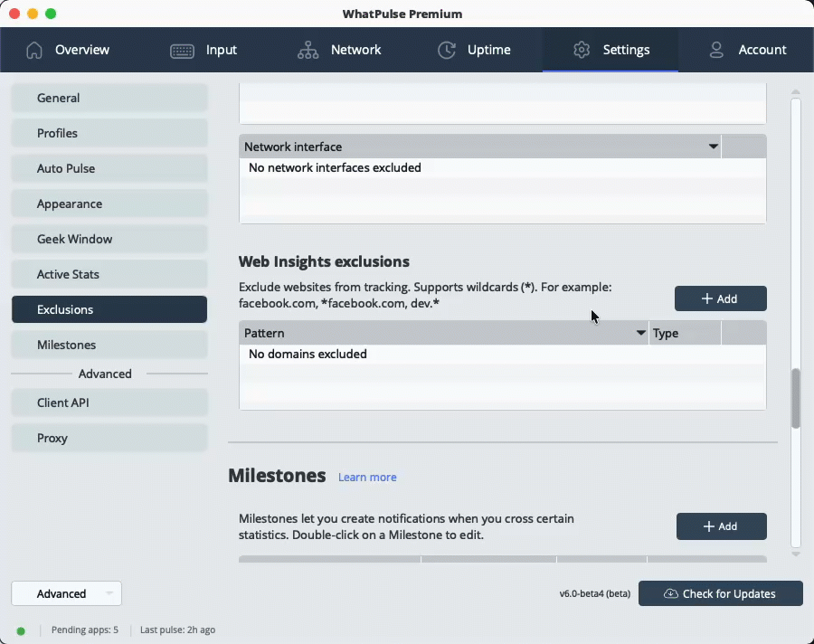The width and height of the screenshot is (814, 644).
Task: Click the green connection status dot
Action: pyautogui.click(x=20, y=630)
